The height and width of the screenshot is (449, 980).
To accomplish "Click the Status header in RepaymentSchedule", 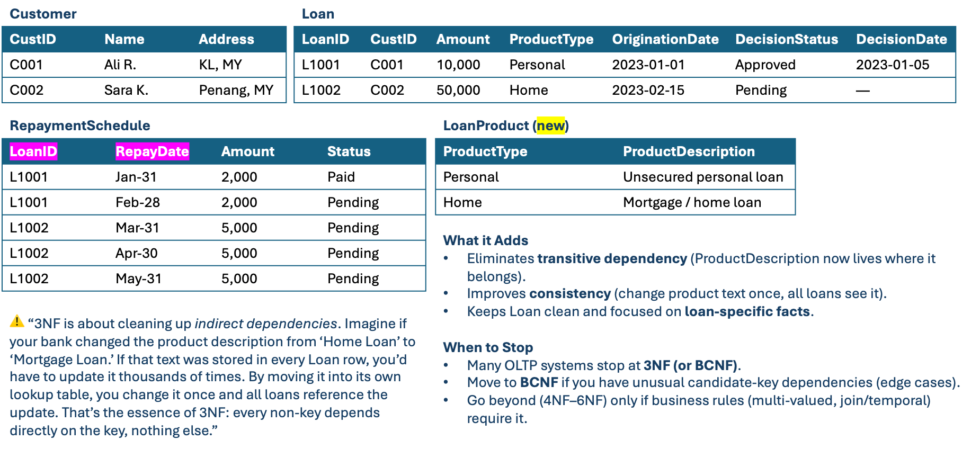I will click(x=349, y=151).
